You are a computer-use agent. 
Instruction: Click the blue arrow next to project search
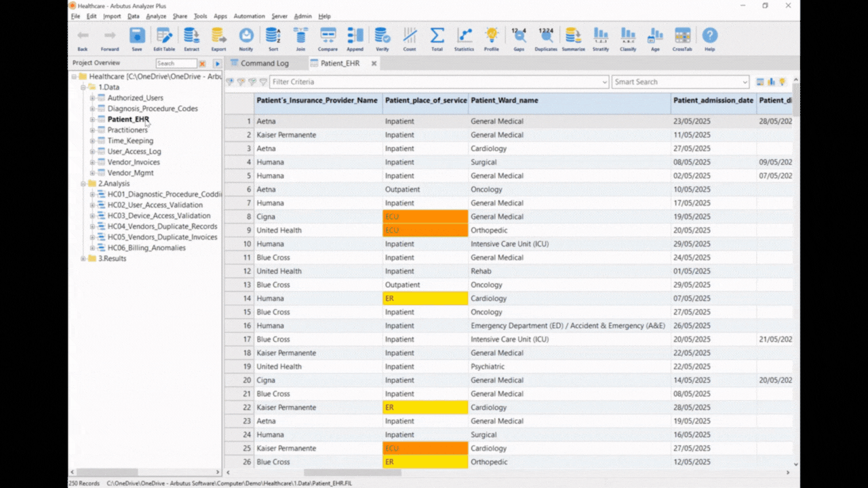218,64
